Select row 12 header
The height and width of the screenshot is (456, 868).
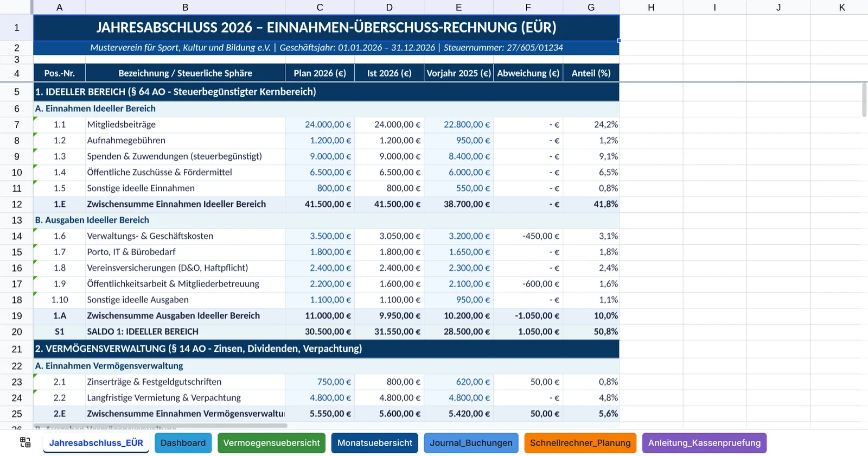(x=17, y=204)
